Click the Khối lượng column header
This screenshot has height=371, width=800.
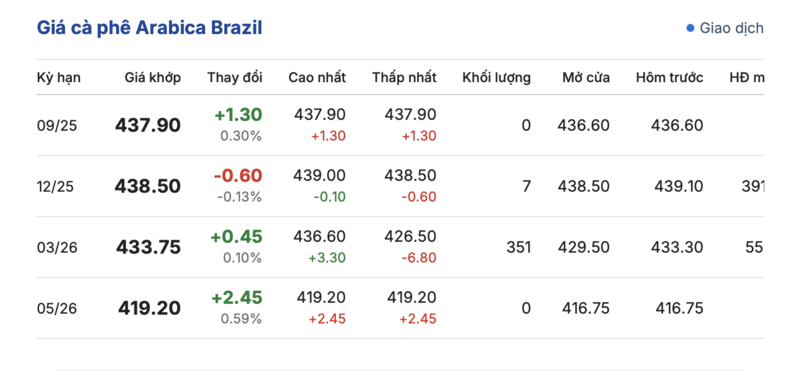[x=496, y=78]
